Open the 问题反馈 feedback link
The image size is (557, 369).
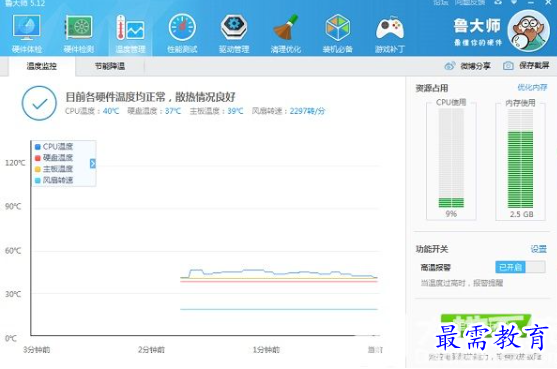click(x=469, y=2)
